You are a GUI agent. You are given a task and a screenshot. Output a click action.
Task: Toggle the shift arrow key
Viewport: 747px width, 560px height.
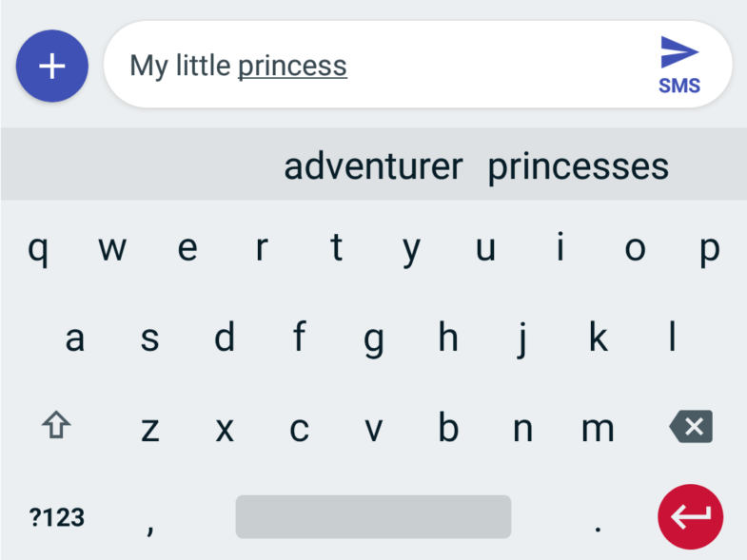pyautogui.click(x=56, y=425)
